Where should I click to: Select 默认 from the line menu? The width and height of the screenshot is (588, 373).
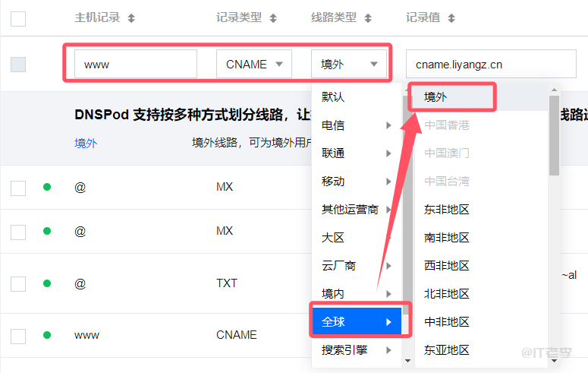(x=333, y=97)
